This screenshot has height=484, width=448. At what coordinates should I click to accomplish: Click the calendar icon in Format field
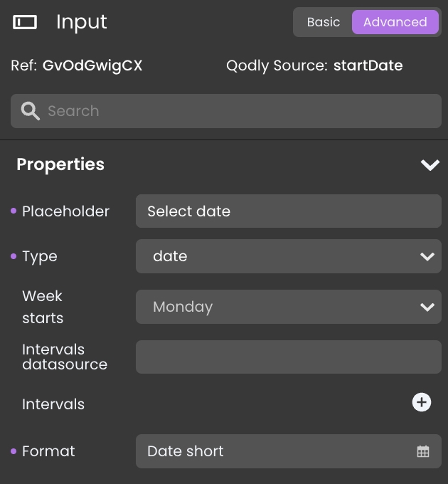423,451
